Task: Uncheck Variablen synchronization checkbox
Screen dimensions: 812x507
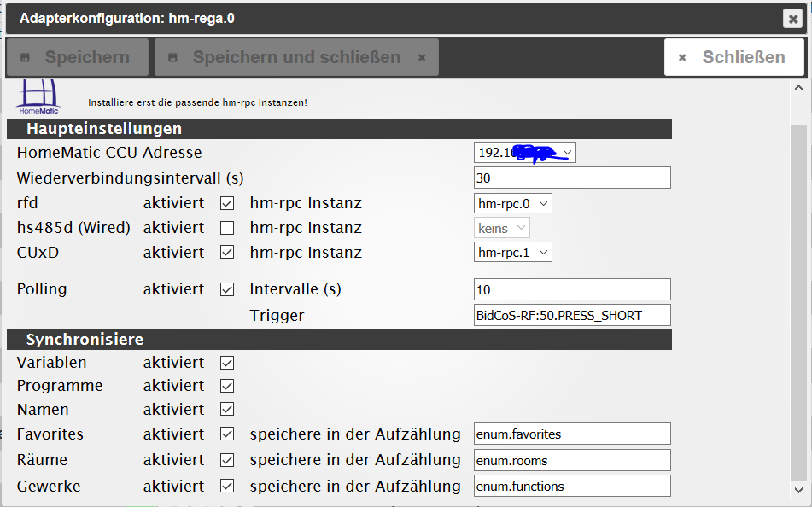Action: click(x=227, y=363)
